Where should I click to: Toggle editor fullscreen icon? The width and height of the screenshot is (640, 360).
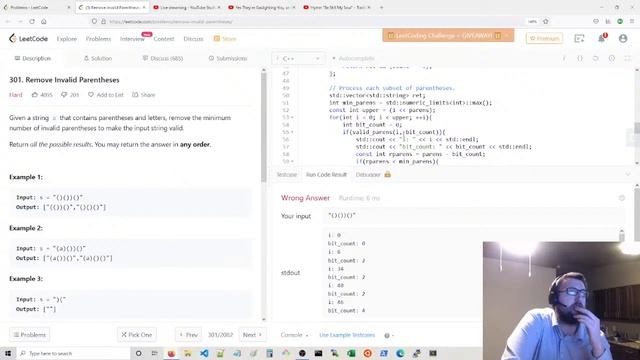point(627,58)
